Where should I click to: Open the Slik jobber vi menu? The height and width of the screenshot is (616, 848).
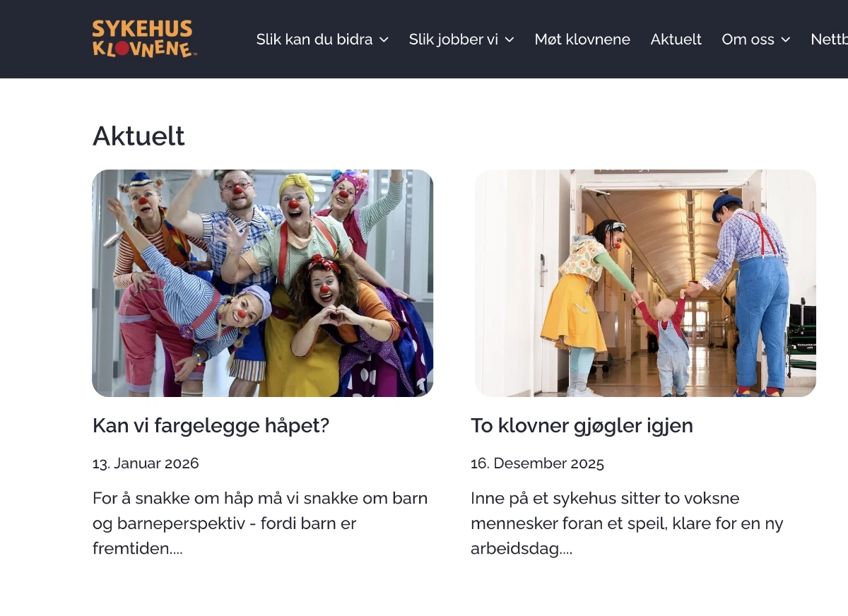coord(454,40)
